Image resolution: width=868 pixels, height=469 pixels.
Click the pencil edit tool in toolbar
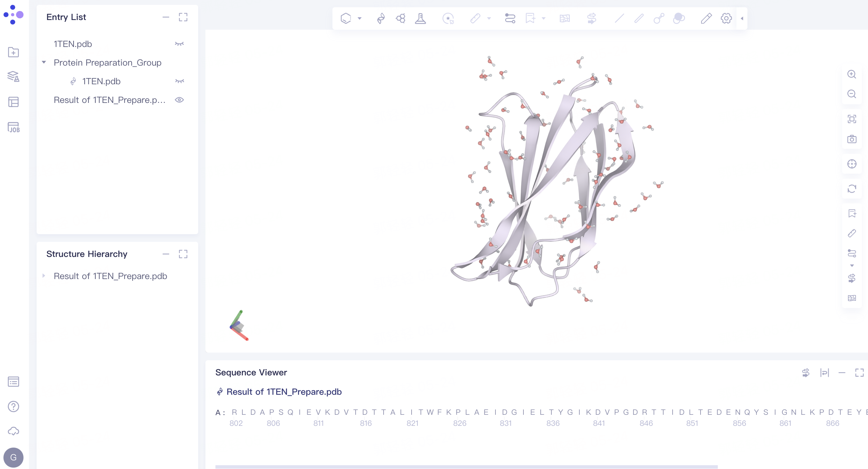pos(706,18)
